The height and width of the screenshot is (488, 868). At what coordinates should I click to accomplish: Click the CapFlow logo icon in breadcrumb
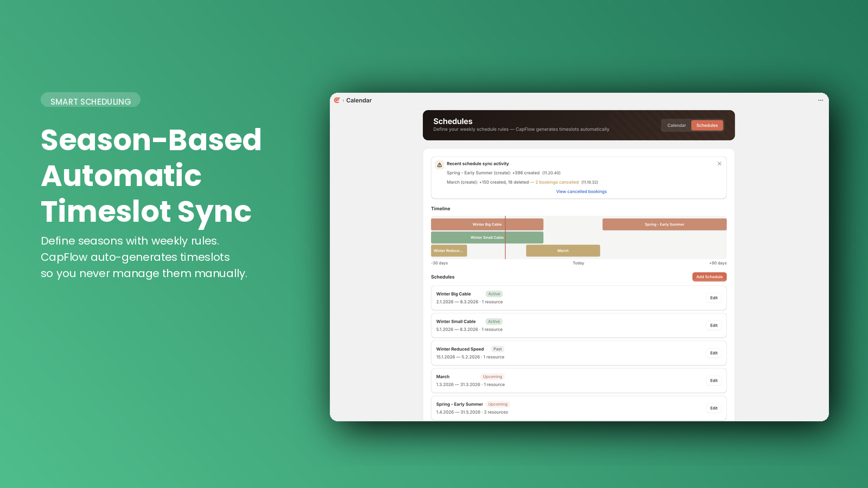[x=337, y=100]
